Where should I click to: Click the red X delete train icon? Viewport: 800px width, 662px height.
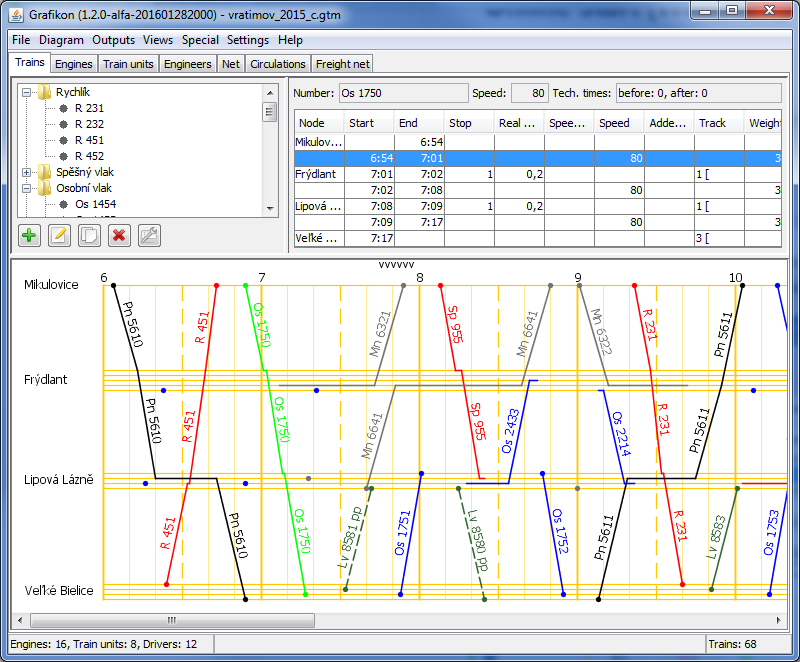(119, 236)
